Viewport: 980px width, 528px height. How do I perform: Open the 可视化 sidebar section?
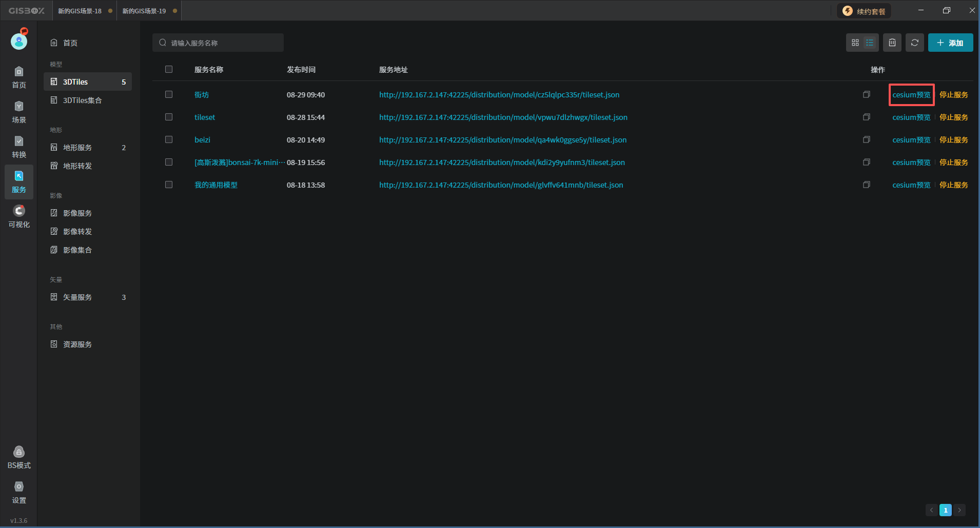click(19, 217)
